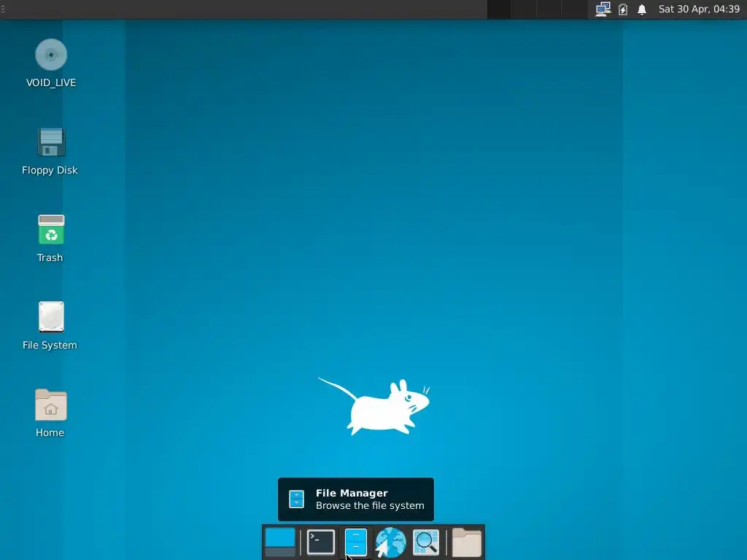Launch the Terminal emulator from the dock
747x560 pixels.
click(x=321, y=542)
